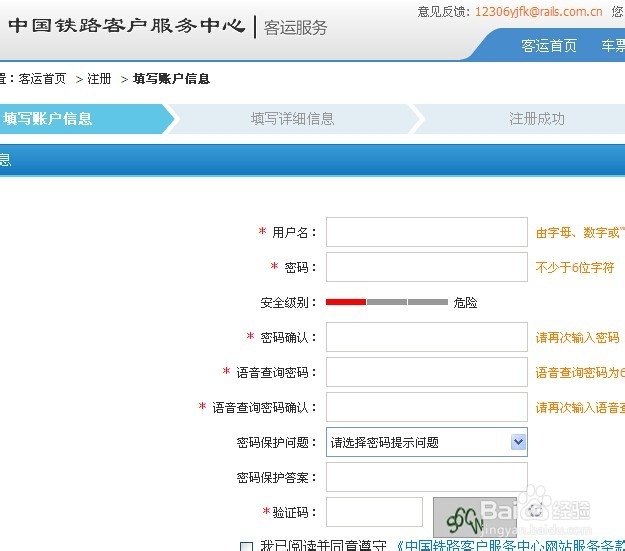Focus the 密码确认 input field
The image size is (625, 551).
click(426, 337)
